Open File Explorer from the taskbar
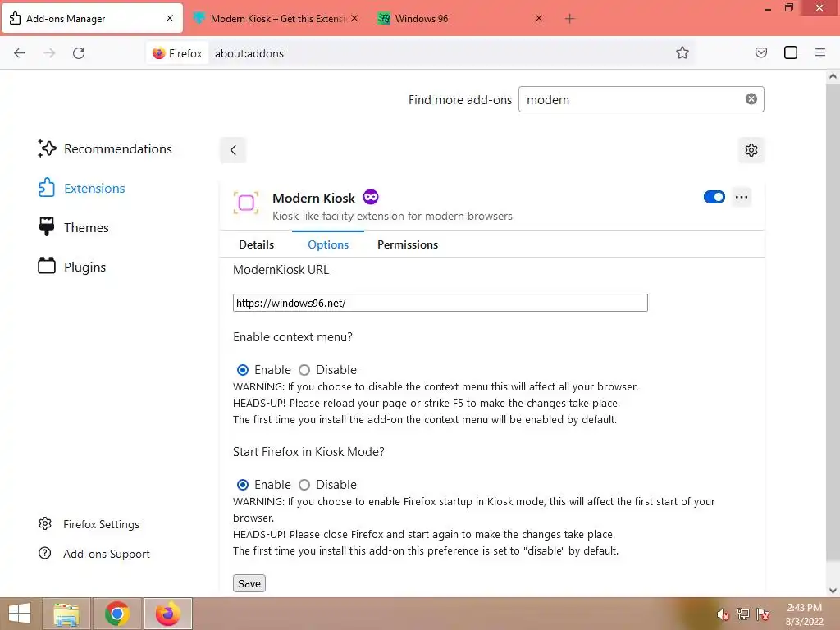840x630 pixels. pos(66,614)
